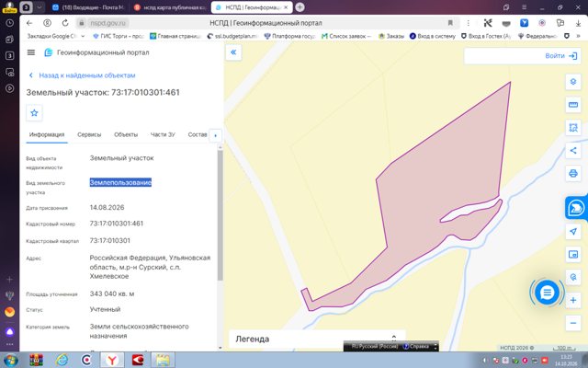Print the map using printer icon
The height and width of the screenshot is (368, 588).
[573, 174]
